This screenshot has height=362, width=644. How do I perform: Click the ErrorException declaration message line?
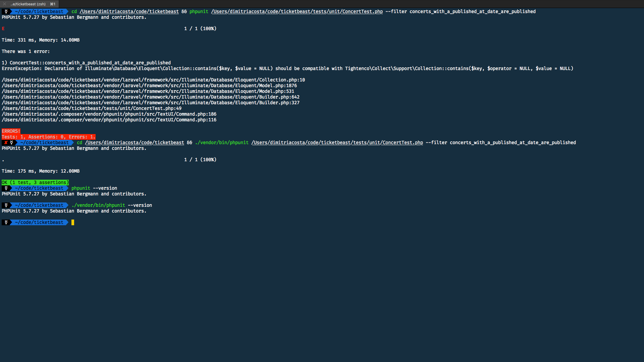pos(287,68)
